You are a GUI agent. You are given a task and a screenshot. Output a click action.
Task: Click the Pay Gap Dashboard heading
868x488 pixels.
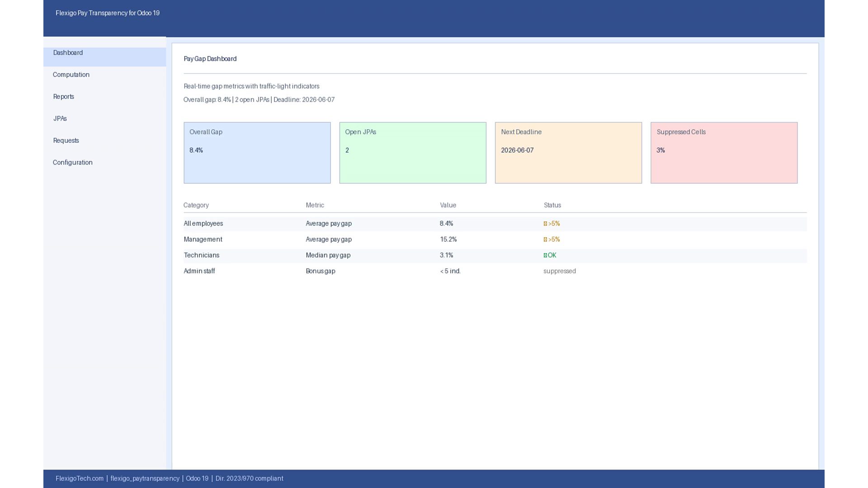pos(210,59)
